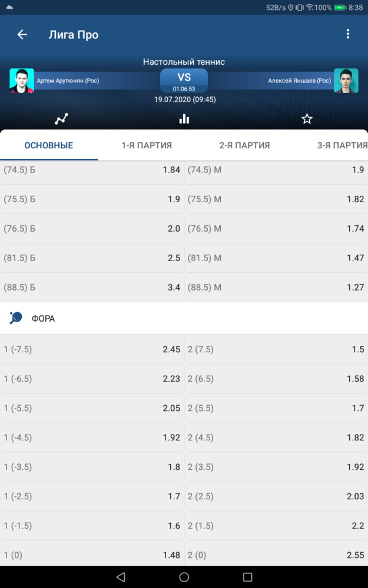Switch to the 1-Я ПАРТИЯ tab
This screenshot has height=588, width=368.
tap(147, 145)
